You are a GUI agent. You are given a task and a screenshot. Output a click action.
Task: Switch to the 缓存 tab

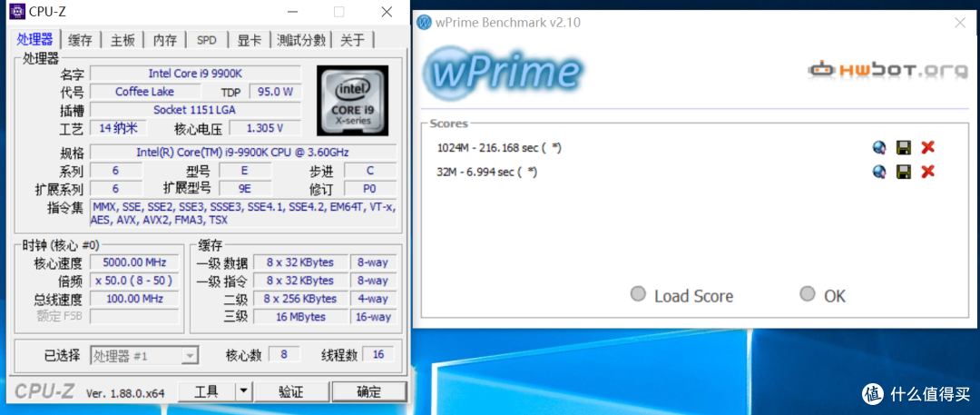tap(80, 41)
